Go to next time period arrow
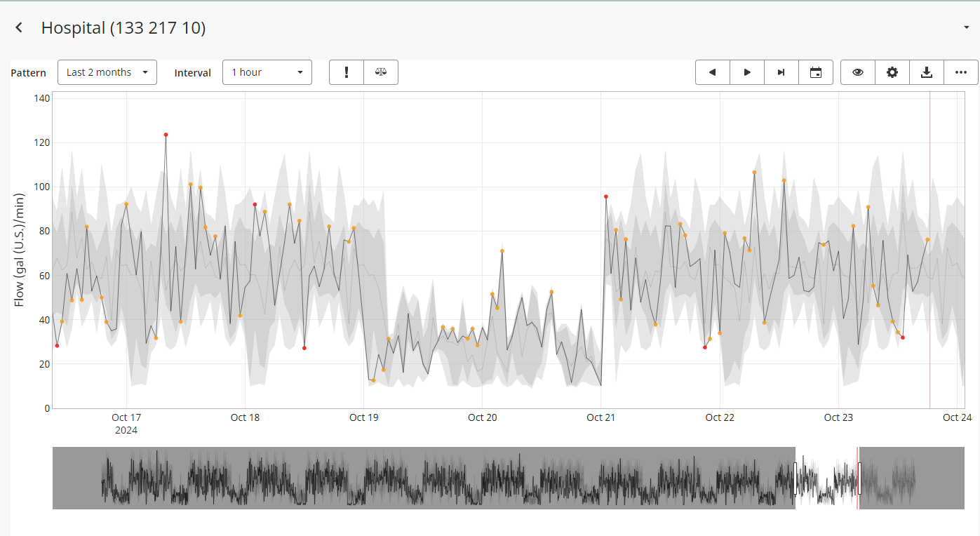Viewport: 980px width, 536px height. point(747,72)
